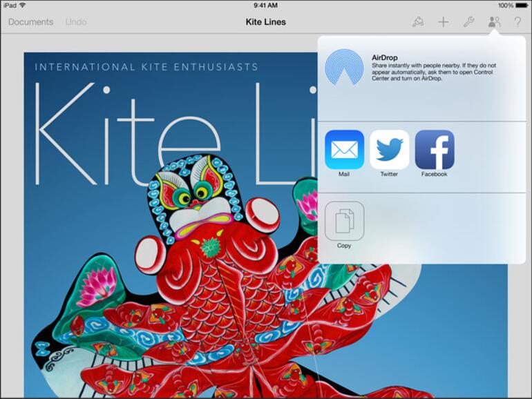Tap the plus Insert icon
Viewport: 532px width, 399px height.
443,22
